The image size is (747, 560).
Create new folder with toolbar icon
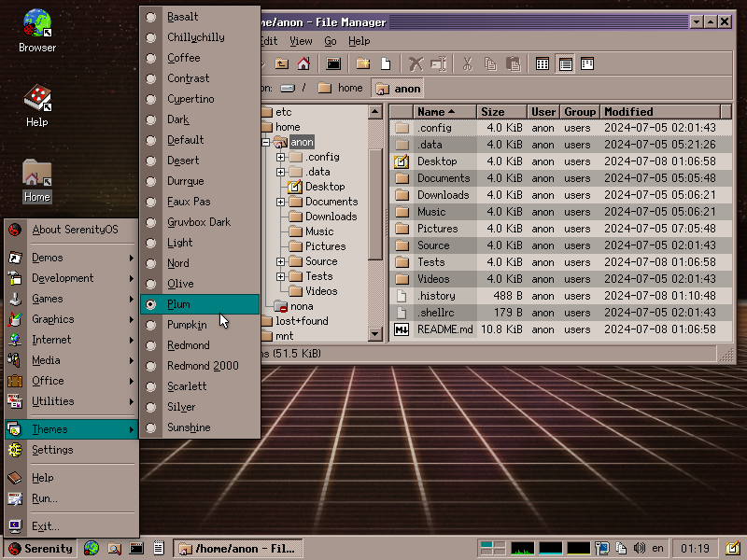coord(363,63)
